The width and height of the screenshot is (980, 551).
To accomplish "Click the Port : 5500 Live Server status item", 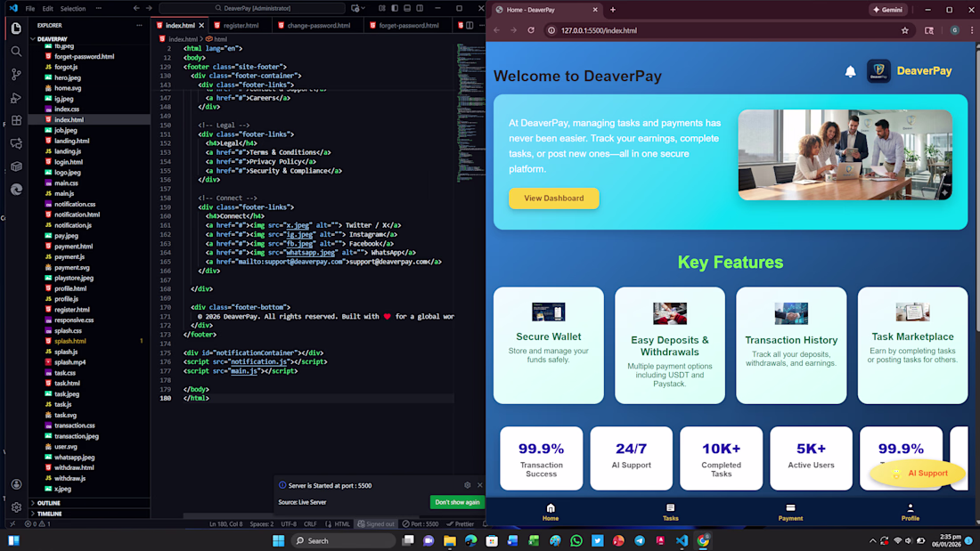I will coord(421,524).
